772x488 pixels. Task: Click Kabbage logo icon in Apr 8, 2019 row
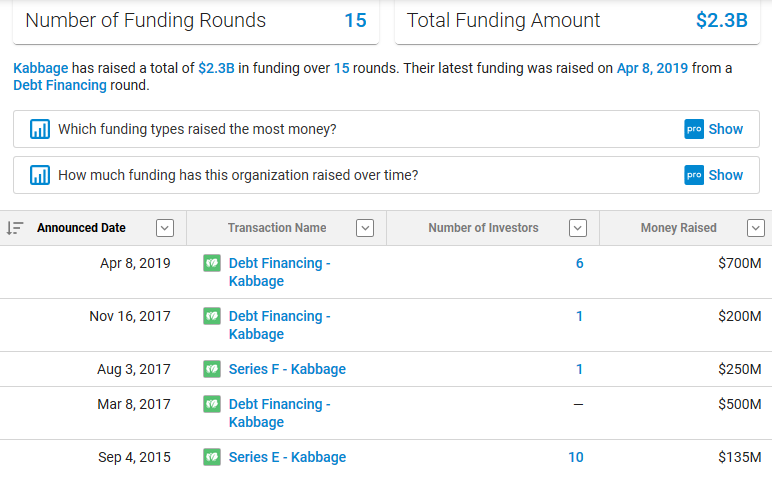(x=212, y=263)
